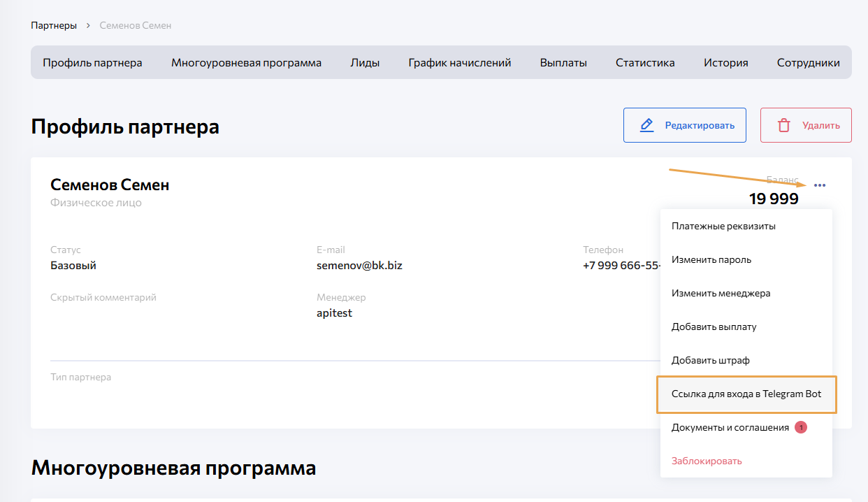Open Ссылка для входа в Telegram Bot
The image size is (868, 502).
pos(746,394)
